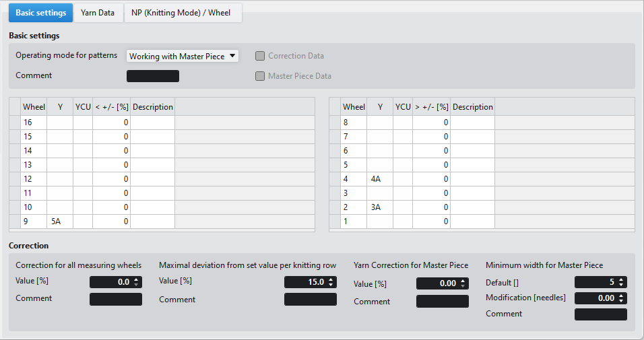Increase the Minimum width Default value

pyautogui.click(x=622, y=279)
